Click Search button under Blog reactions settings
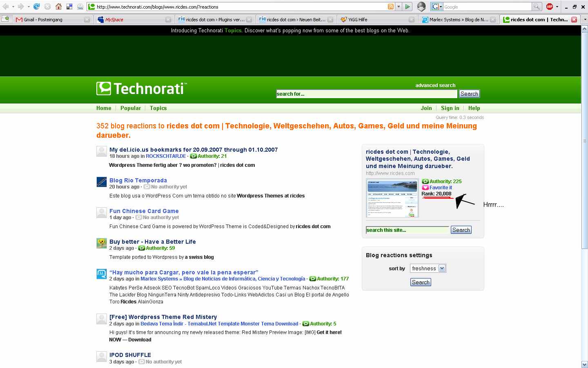This screenshot has width=588, height=368. 421,282
